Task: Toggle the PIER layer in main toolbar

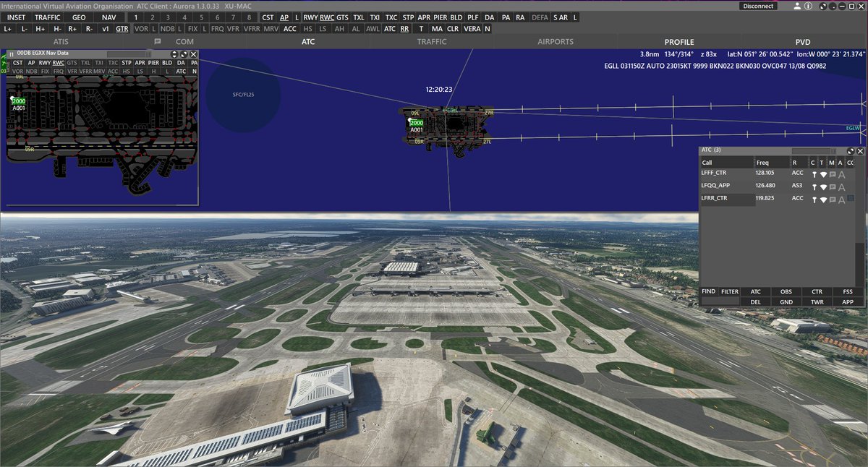Action: pos(440,17)
